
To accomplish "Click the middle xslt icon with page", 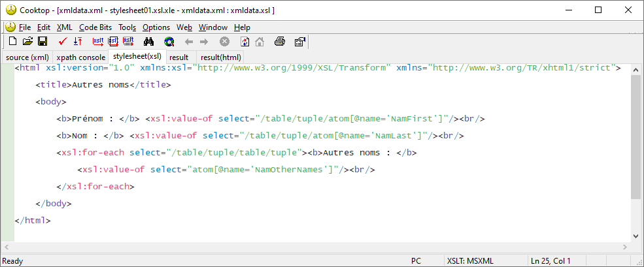I will pyautogui.click(x=113, y=41).
